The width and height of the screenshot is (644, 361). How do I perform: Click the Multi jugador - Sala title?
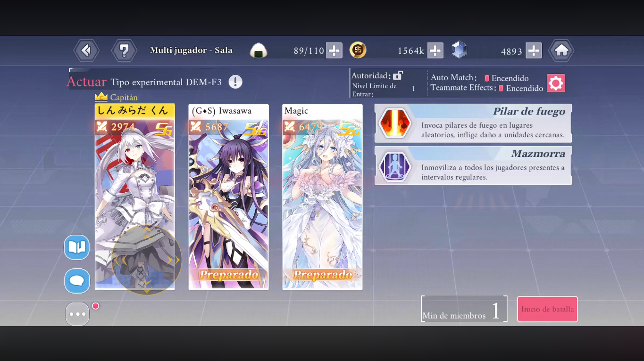click(191, 50)
